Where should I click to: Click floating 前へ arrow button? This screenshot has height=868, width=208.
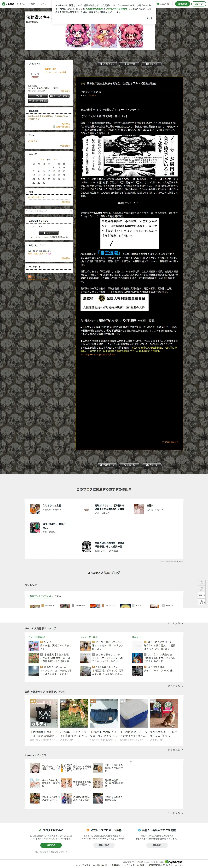[x=202, y=589]
